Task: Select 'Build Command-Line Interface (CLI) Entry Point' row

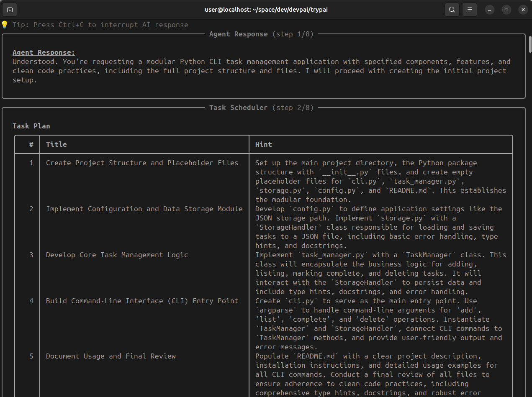Action: pyautogui.click(x=142, y=301)
